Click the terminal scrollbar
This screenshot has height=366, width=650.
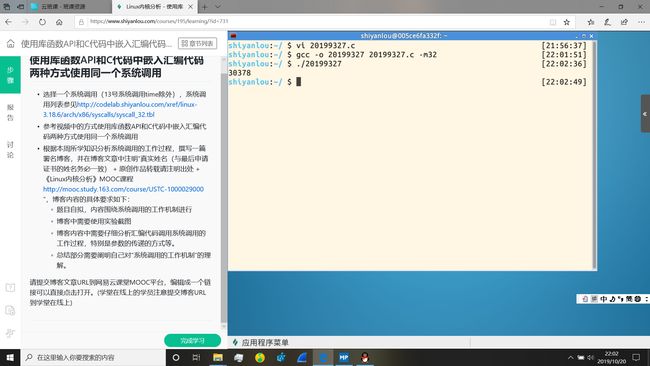(x=595, y=154)
